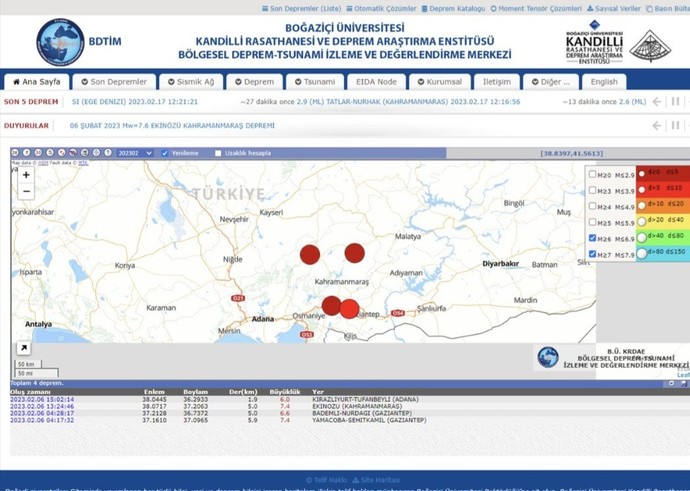
Task: Click the question mark help icon in map toolbar
Action: click(x=108, y=153)
